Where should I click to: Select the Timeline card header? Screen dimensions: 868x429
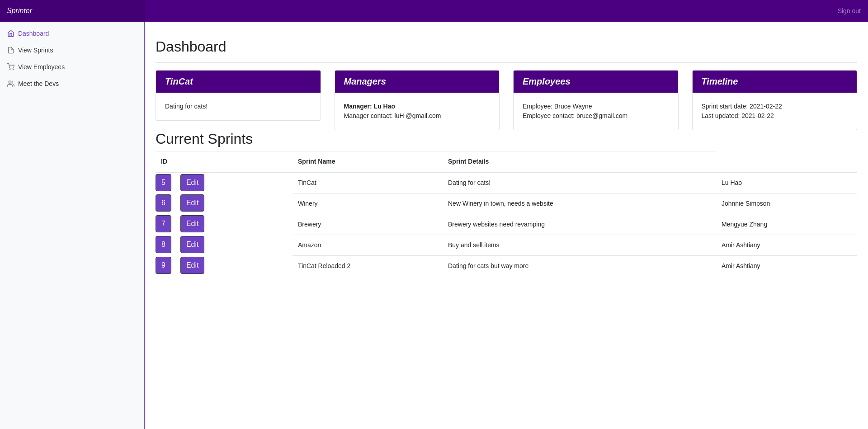(x=774, y=81)
